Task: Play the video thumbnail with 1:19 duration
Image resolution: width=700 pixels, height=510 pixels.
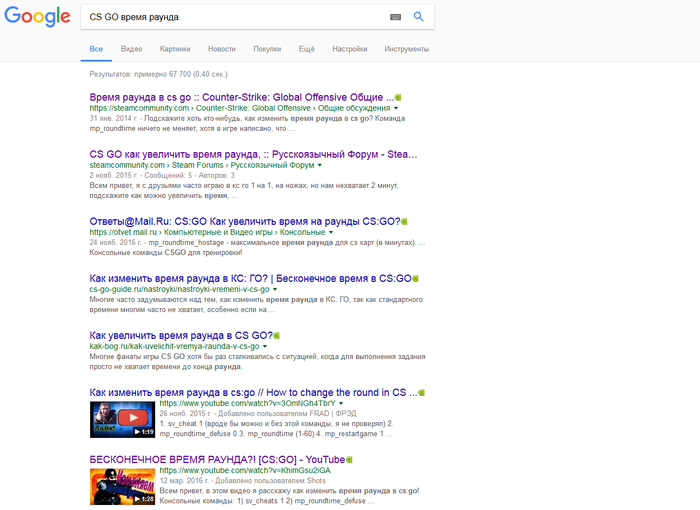Action: point(122,419)
